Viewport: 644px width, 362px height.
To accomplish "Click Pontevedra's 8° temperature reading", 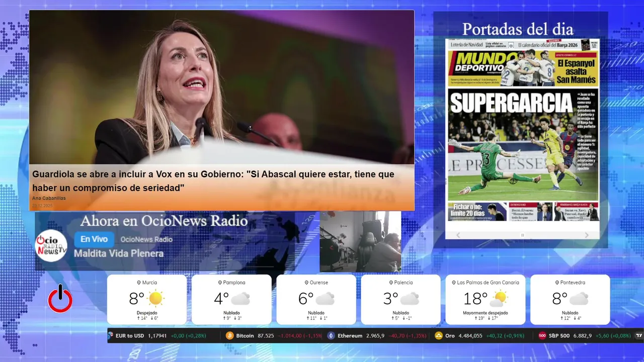I will (x=559, y=299).
